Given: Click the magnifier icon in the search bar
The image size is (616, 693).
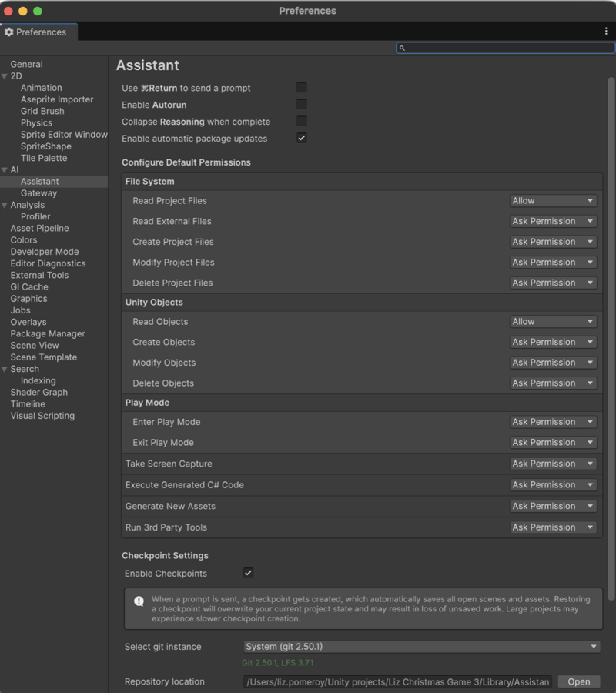Looking at the screenshot, I should pyautogui.click(x=403, y=48).
